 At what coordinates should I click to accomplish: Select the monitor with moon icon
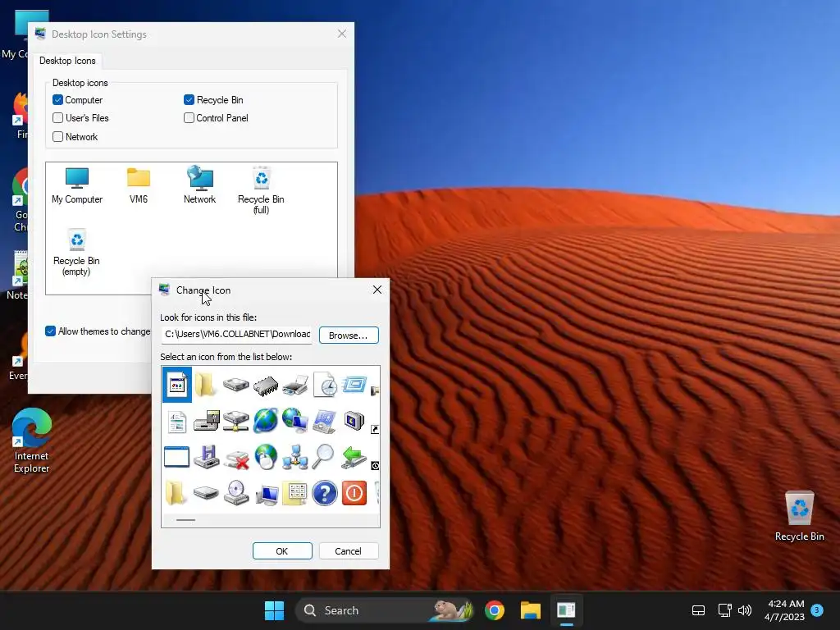coord(354,421)
